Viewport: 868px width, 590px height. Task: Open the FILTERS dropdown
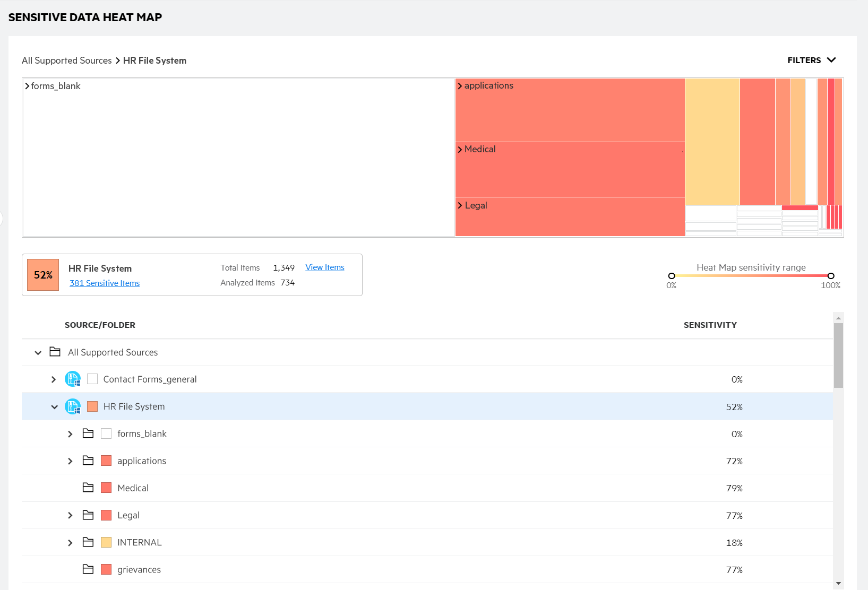point(811,60)
